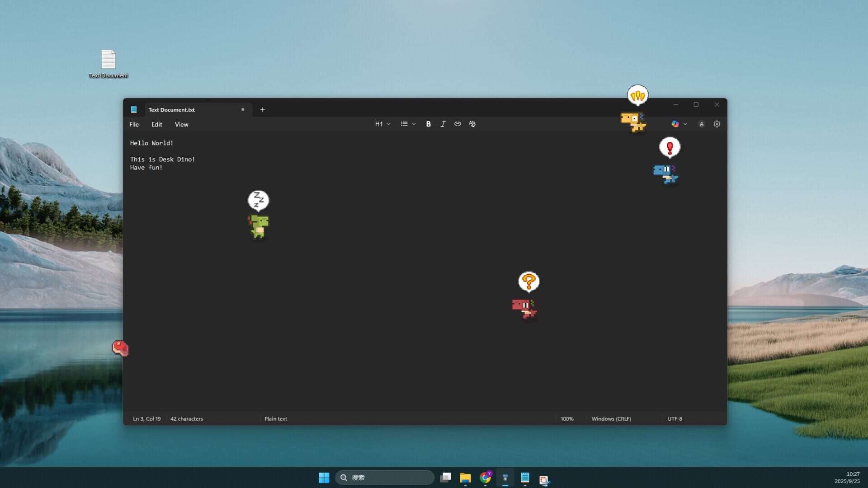Image resolution: width=868 pixels, height=488 pixels.
Task: Click the blue dinosaur with exclamation bubble
Action: [665, 174]
